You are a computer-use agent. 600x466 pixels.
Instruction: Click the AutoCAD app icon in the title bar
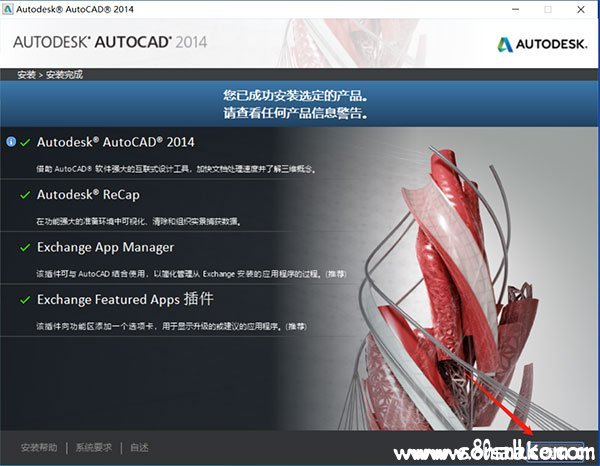pyautogui.click(x=8, y=9)
